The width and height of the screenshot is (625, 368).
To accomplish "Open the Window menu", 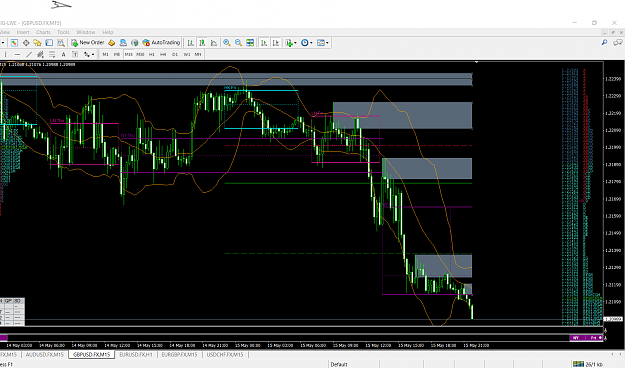I will (x=86, y=32).
